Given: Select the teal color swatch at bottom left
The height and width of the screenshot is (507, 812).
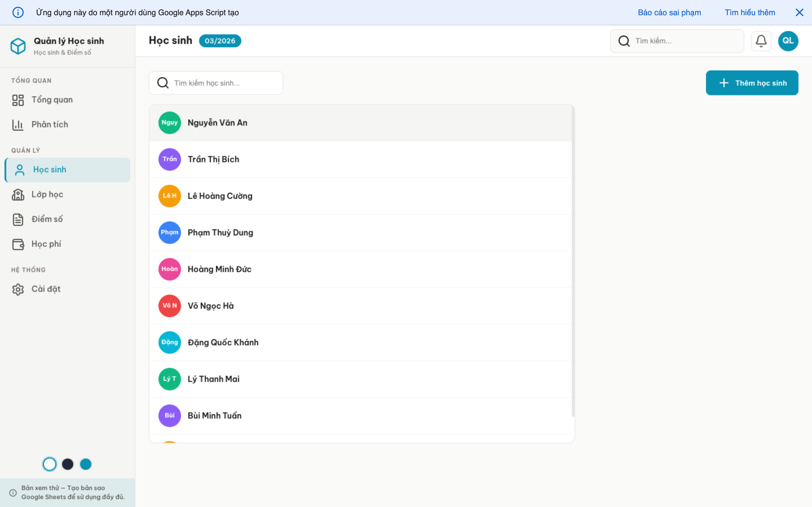Looking at the screenshot, I should pos(85,464).
